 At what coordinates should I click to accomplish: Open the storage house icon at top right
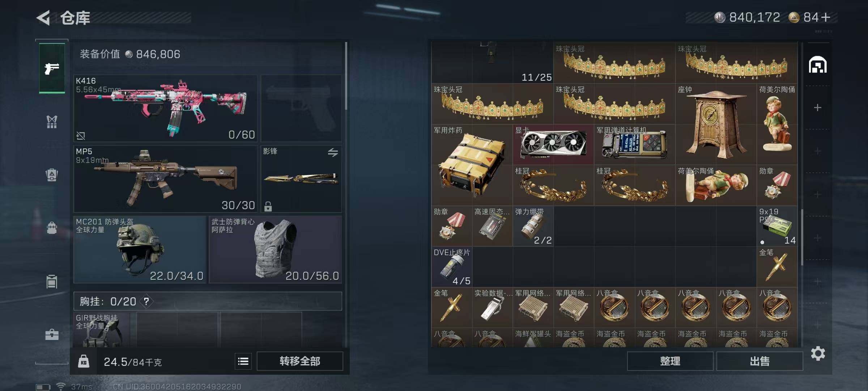coord(817,65)
